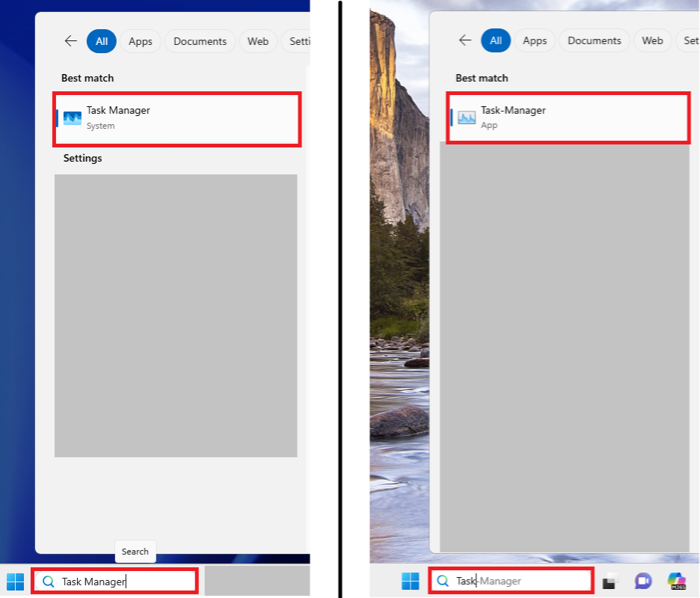Select the Apps filter in left search panel
The height and width of the screenshot is (598, 700).
140,41
